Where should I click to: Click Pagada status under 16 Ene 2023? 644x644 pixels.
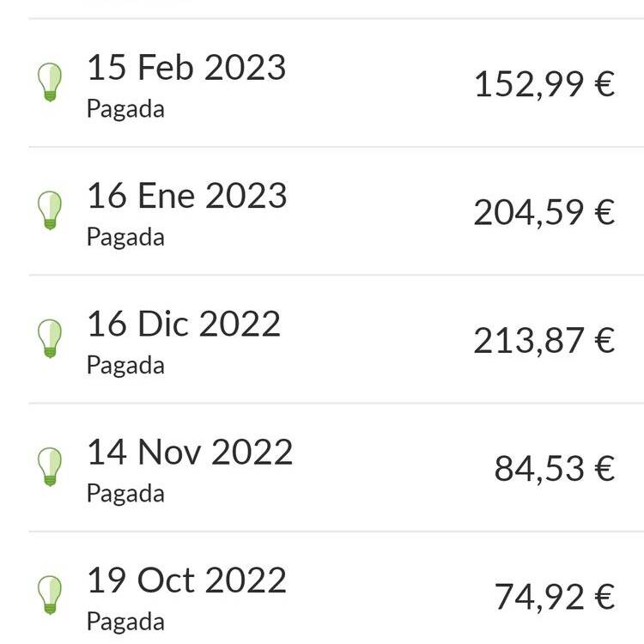[125, 237]
